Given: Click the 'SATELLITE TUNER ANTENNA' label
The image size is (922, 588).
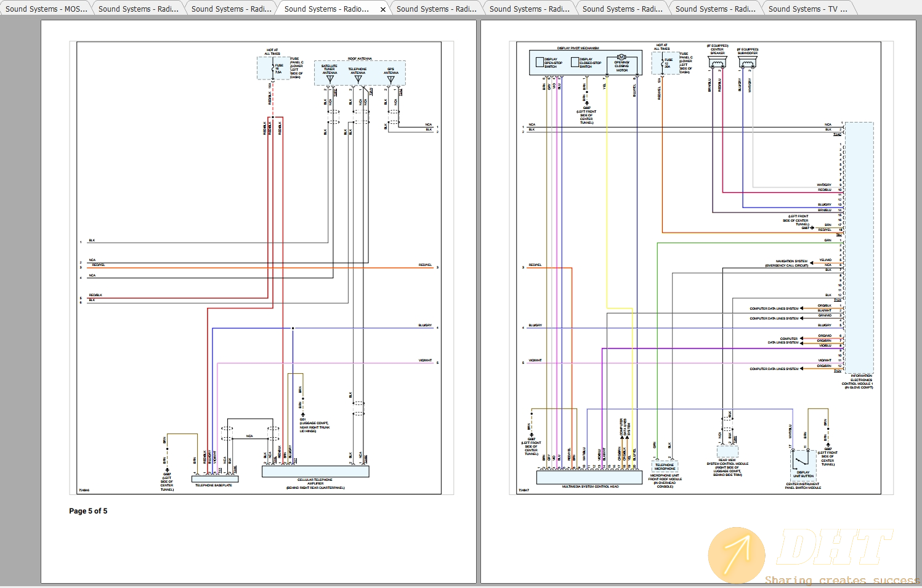Looking at the screenshot, I should (x=330, y=70).
